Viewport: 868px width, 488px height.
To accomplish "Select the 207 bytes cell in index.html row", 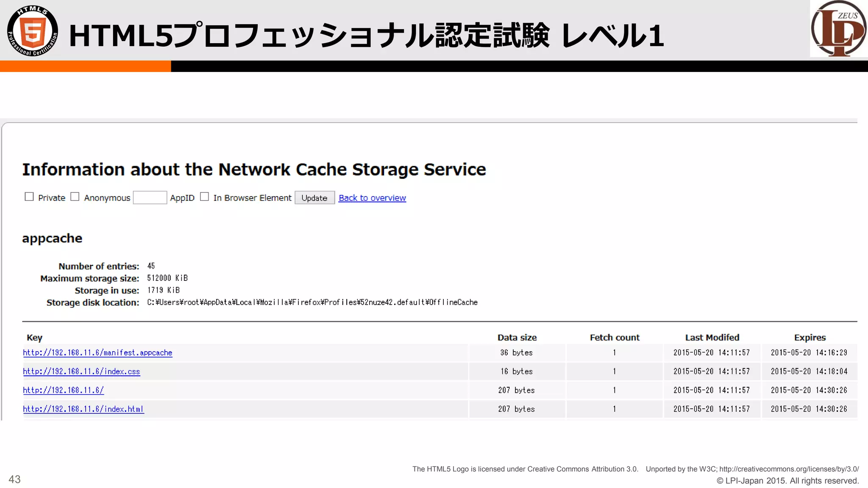I will tap(517, 409).
